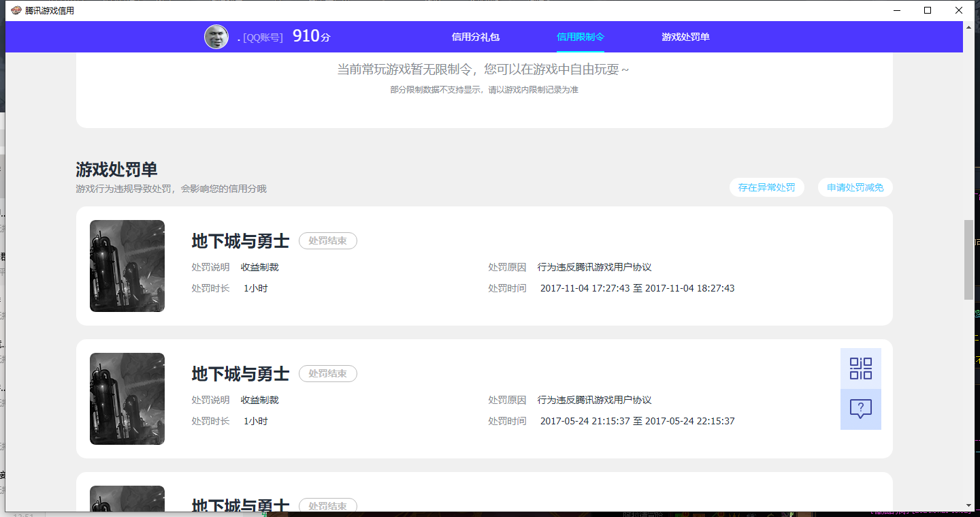Select the 信用限制令 tab
The image size is (980, 517).
click(x=581, y=37)
